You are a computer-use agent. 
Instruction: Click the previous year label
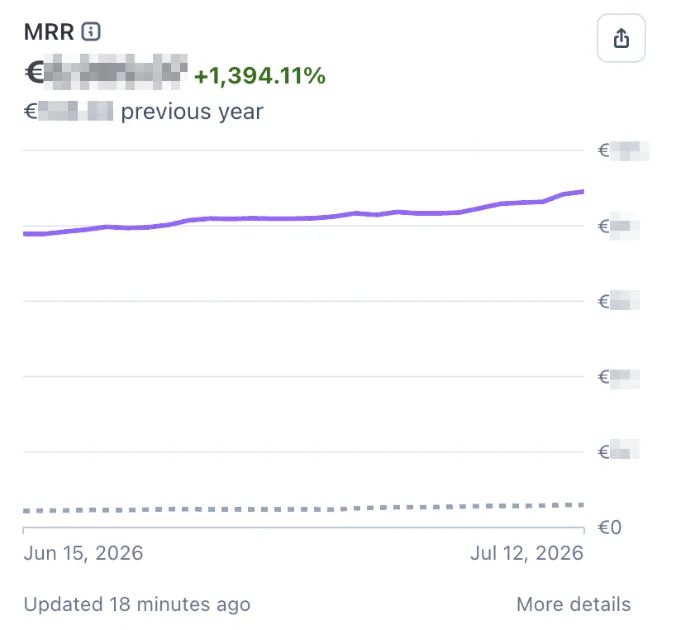(x=192, y=112)
